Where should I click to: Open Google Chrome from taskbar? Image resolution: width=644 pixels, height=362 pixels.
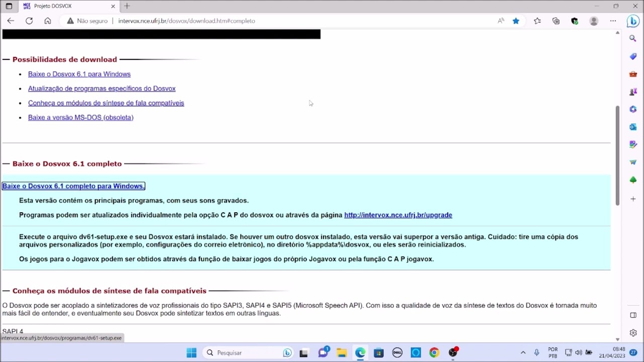click(x=434, y=353)
